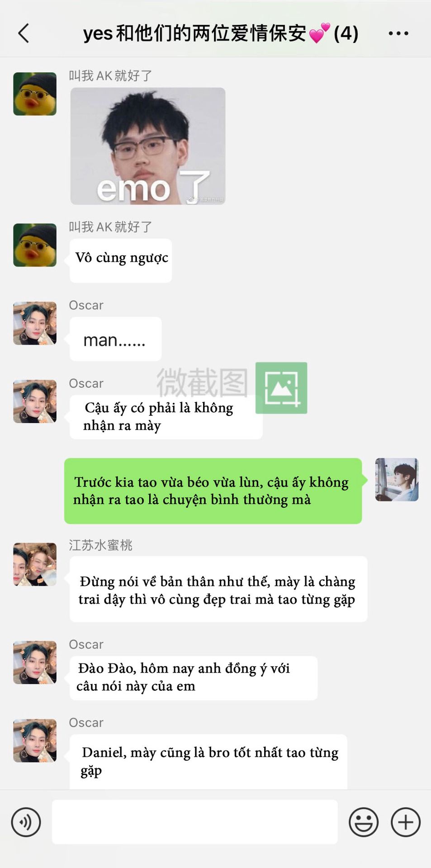431x868 pixels.
Task: Tap the 'Daniel, mày cũng là bro' message
Action: tap(208, 761)
